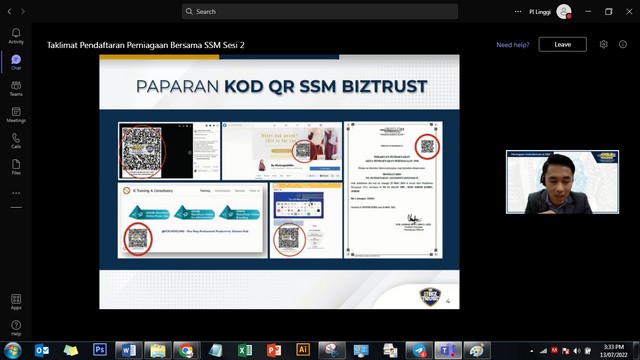Open the Teams section icon
Image resolution: width=640 pixels, height=360 pixels.
pos(16,89)
